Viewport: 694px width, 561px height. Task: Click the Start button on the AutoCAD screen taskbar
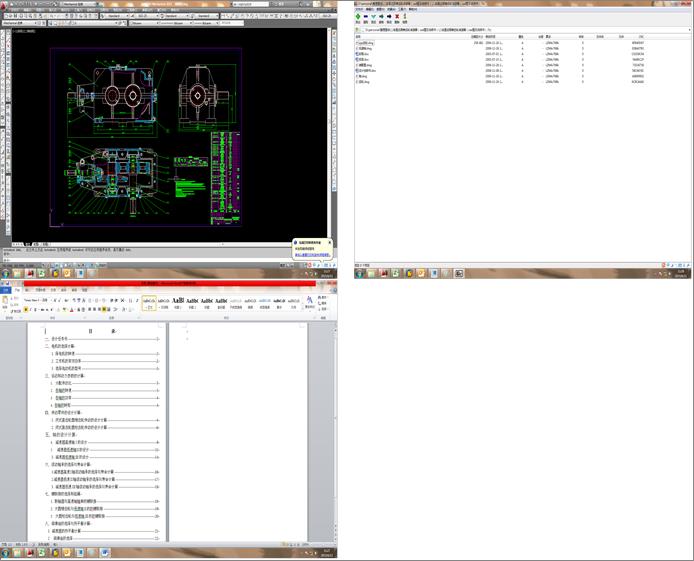[5, 273]
